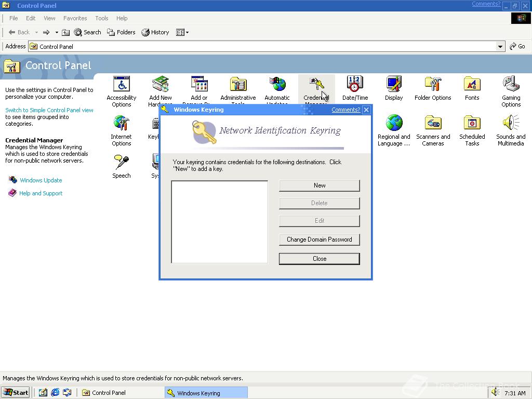Click the Forward arrow button

[x=46, y=32]
